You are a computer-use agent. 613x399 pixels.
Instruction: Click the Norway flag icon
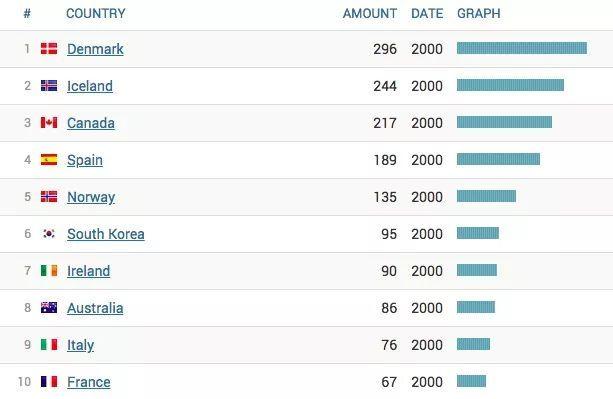coord(49,197)
